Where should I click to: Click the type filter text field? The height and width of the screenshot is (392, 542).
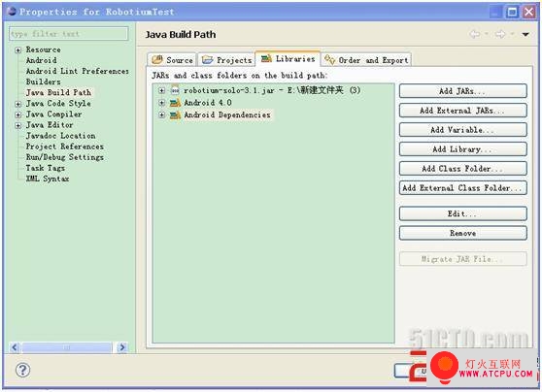(68, 34)
